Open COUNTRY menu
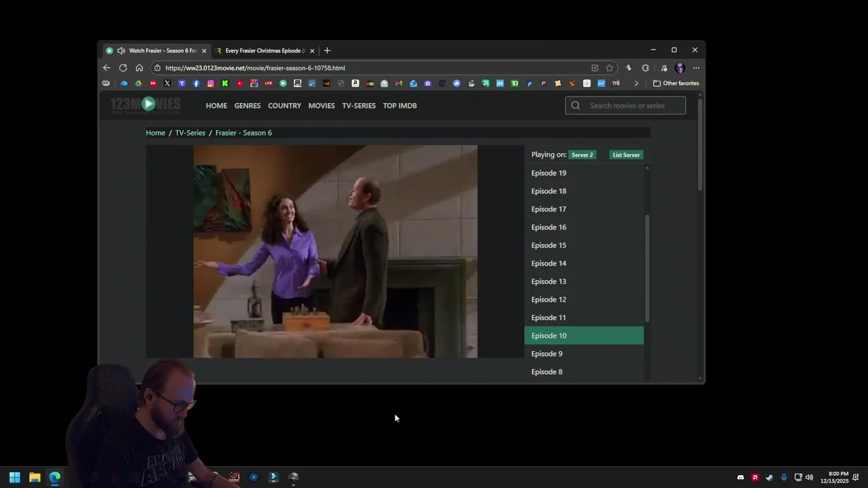This screenshot has height=488, width=868. (284, 106)
